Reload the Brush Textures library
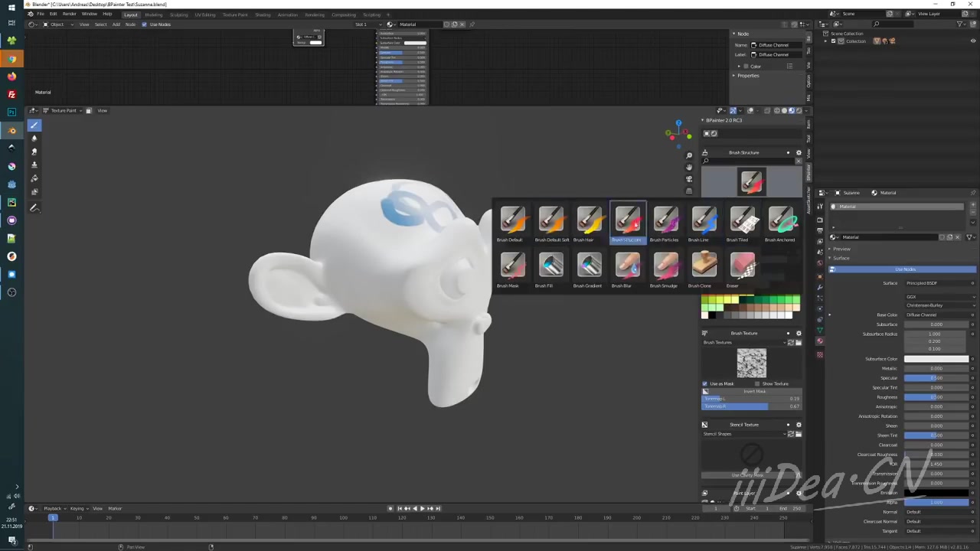The height and width of the screenshot is (551, 980). point(791,342)
